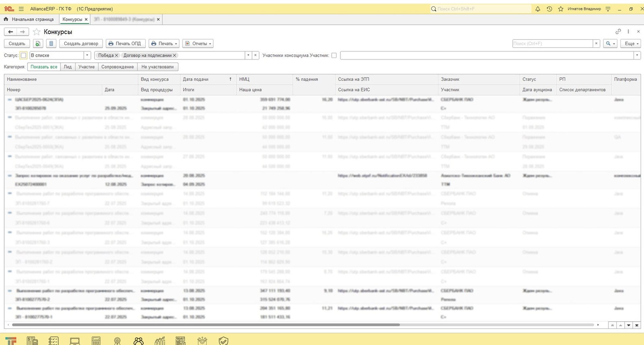Screen dimensions: 644x345
Task: Click the Печать ОПД button
Action: coord(125,43)
